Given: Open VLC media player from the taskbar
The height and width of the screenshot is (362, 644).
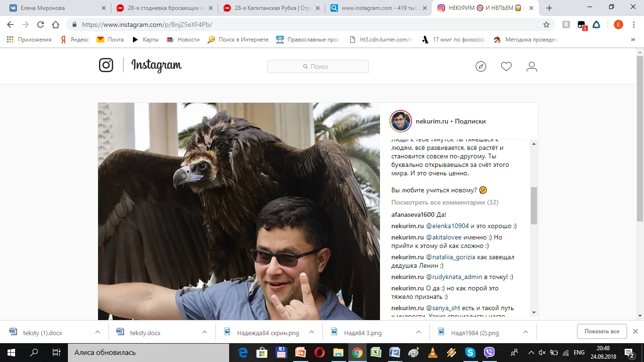Looking at the screenshot, I should point(432,353).
